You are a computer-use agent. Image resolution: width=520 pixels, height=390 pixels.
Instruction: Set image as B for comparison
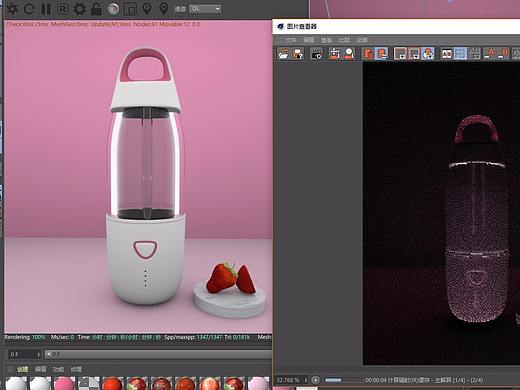(504, 54)
